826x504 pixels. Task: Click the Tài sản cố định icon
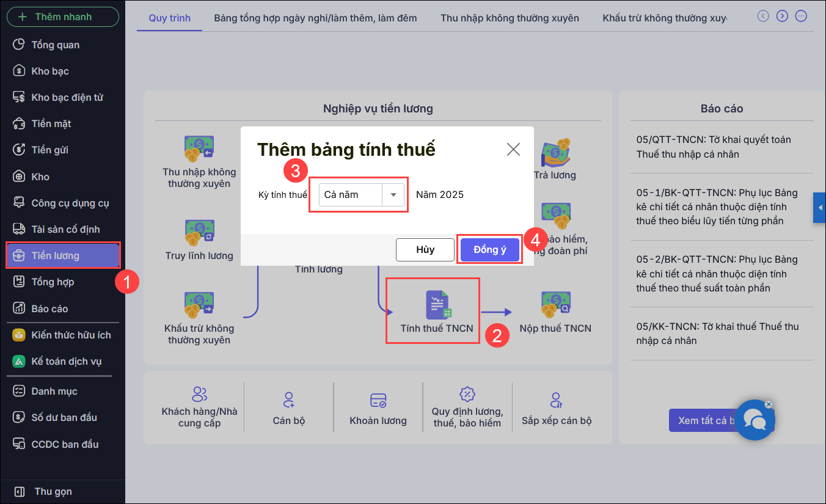click(x=20, y=229)
